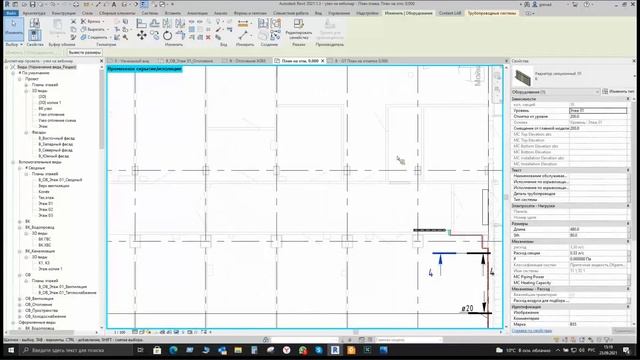
Task: Select 'Этаж 02' view in Project Browser
Action: coord(45,209)
